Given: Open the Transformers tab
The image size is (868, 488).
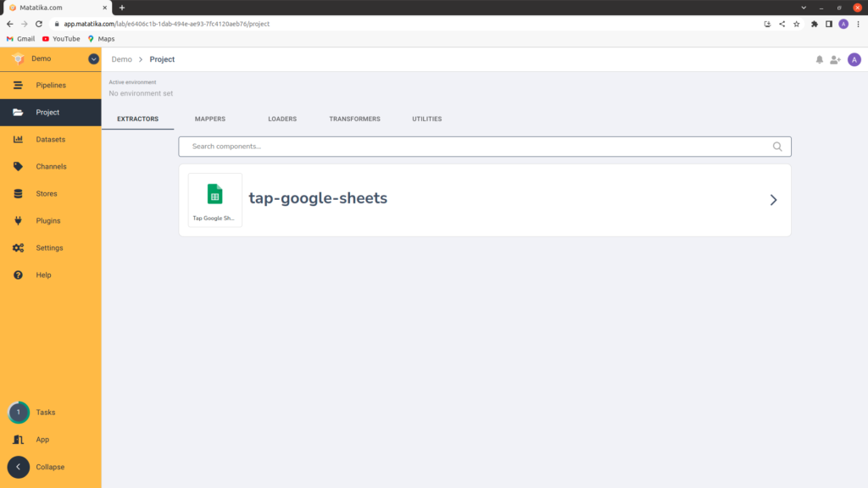Looking at the screenshot, I should tap(354, 119).
